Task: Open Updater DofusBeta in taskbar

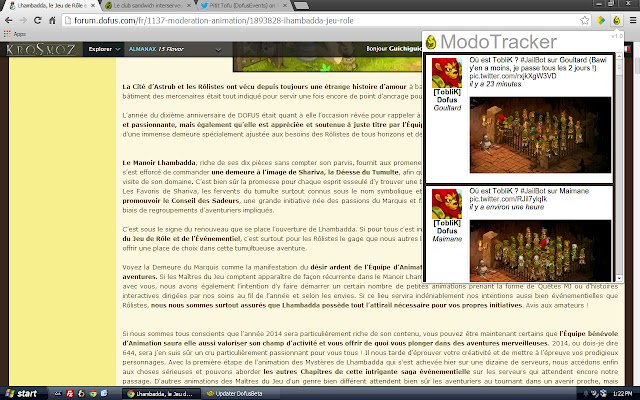Action: coord(239,393)
